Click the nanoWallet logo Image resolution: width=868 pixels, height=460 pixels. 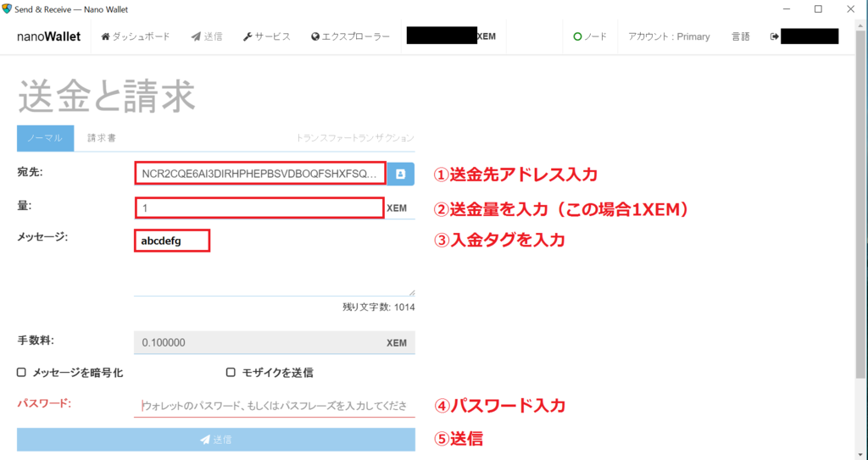[x=48, y=36]
